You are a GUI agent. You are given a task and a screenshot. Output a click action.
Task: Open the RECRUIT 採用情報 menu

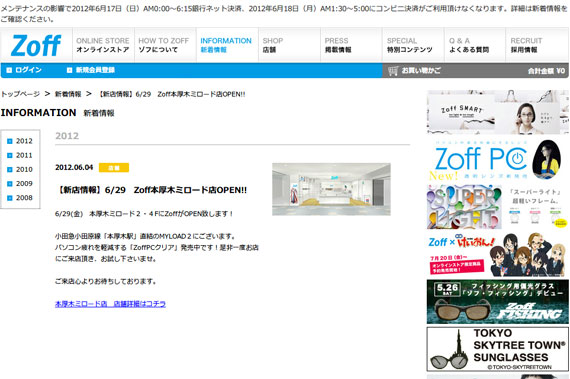point(537,45)
